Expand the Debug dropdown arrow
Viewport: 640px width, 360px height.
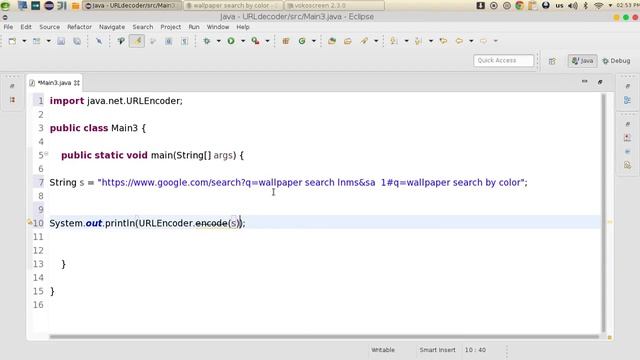click(218, 41)
